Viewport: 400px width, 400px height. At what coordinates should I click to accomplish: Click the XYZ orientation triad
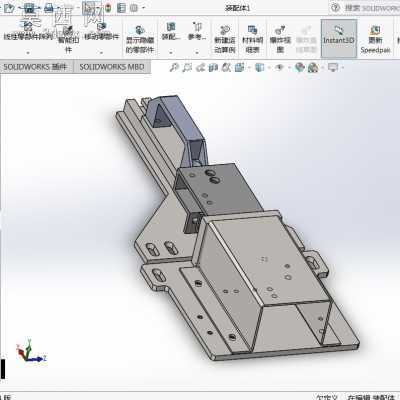click(x=31, y=352)
